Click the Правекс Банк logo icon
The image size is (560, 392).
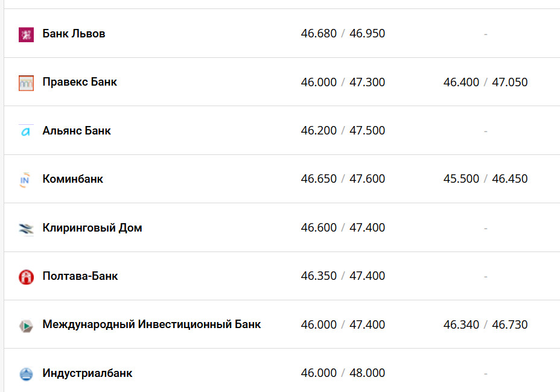[26, 83]
